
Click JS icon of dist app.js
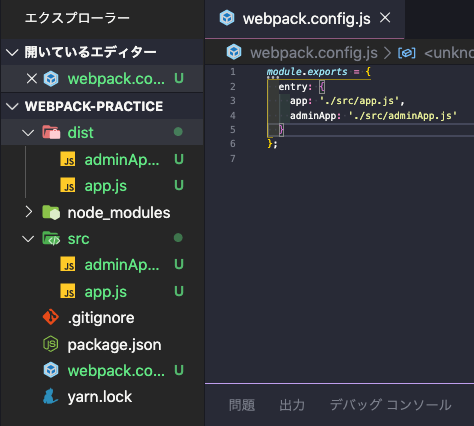(68, 185)
